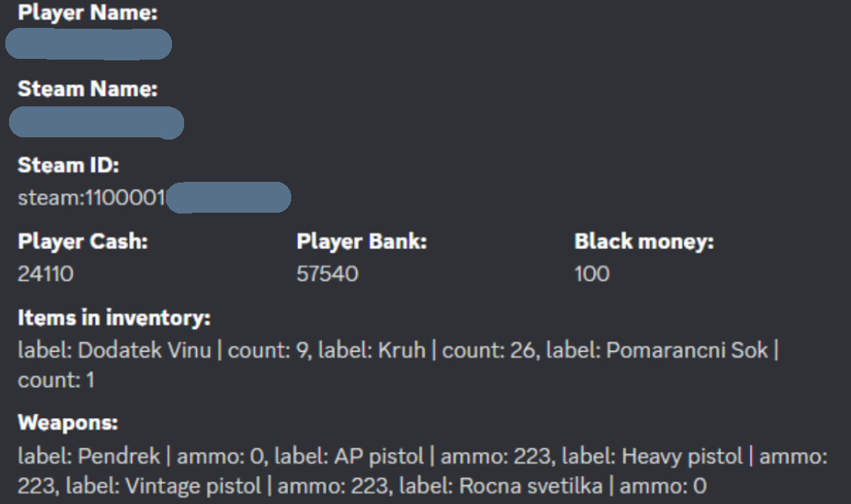
Task: Select the bank value 57540
Action: tap(327, 274)
